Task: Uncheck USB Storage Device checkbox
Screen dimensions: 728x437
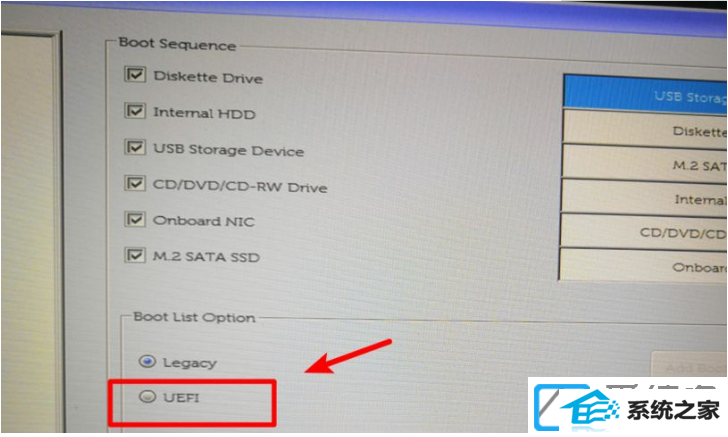Action: (135, 147)
